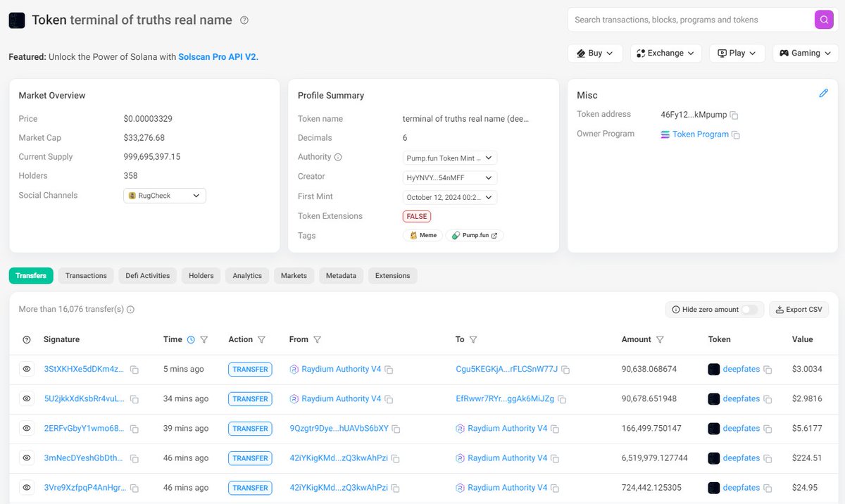Click the market cap value $33,276.68

144,138
